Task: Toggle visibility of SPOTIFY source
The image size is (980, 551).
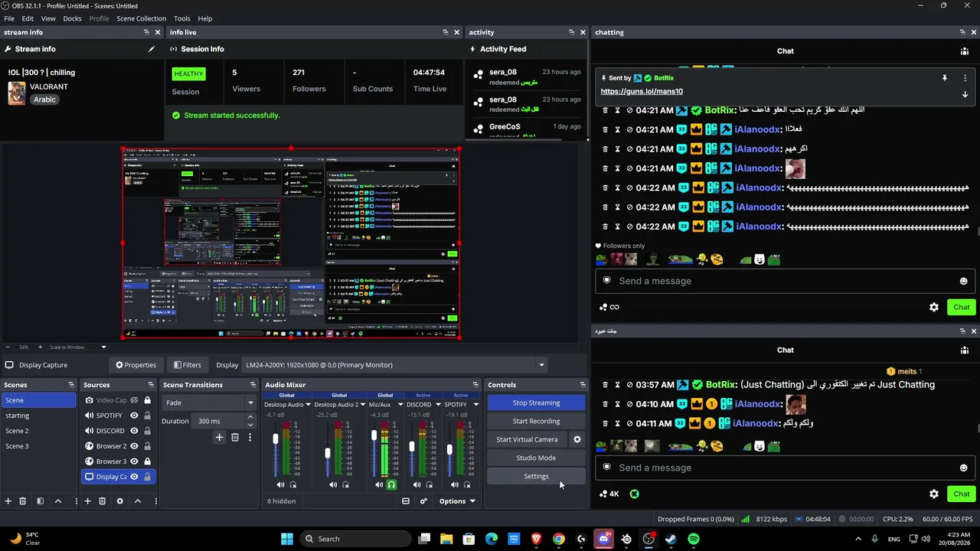Action: (134, 416)
